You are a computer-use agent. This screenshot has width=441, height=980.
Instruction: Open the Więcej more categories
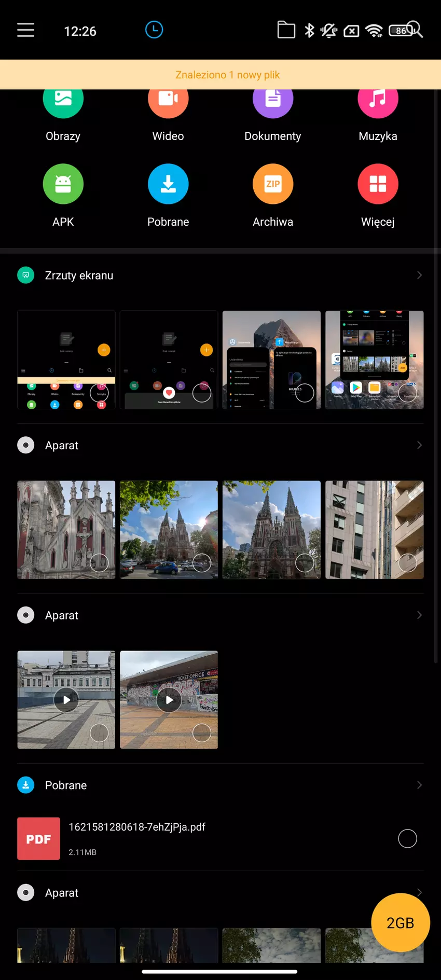pyautogui.click(x=378, y=195)
